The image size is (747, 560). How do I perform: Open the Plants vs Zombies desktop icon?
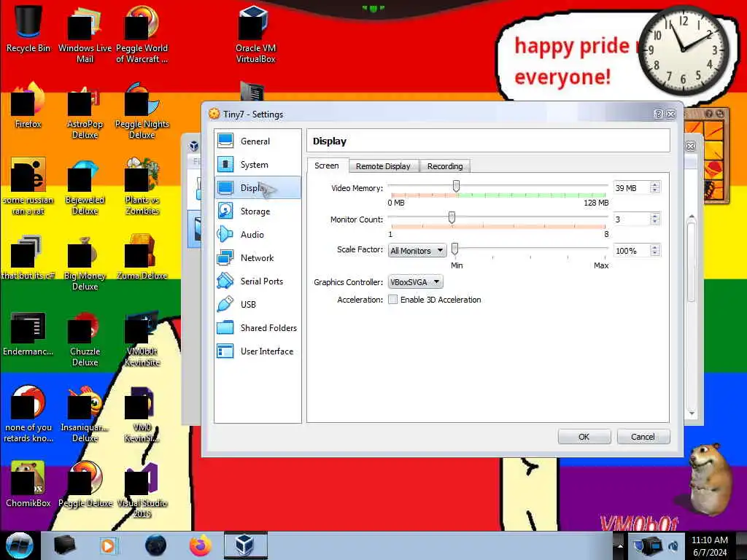tap(142, 187)
